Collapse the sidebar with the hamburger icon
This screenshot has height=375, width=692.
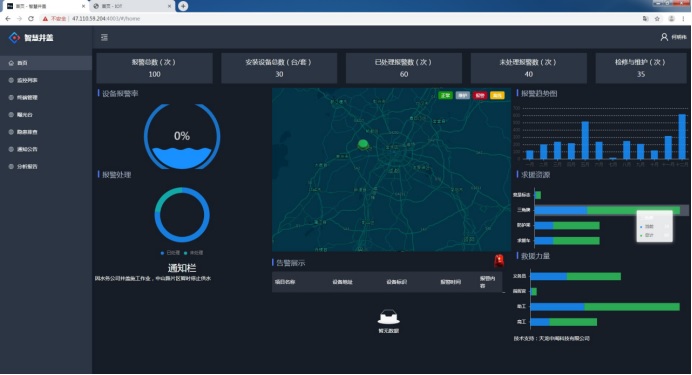pos(104,38)
